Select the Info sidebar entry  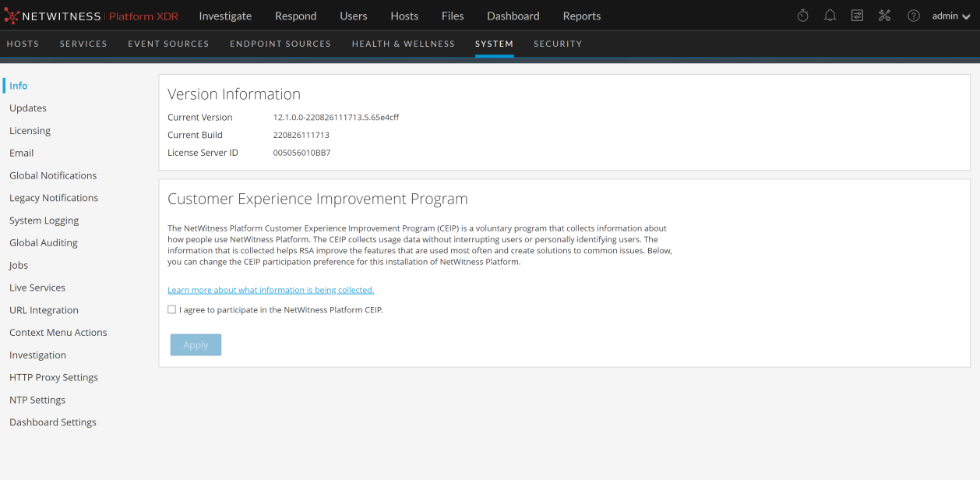[16, 85]
